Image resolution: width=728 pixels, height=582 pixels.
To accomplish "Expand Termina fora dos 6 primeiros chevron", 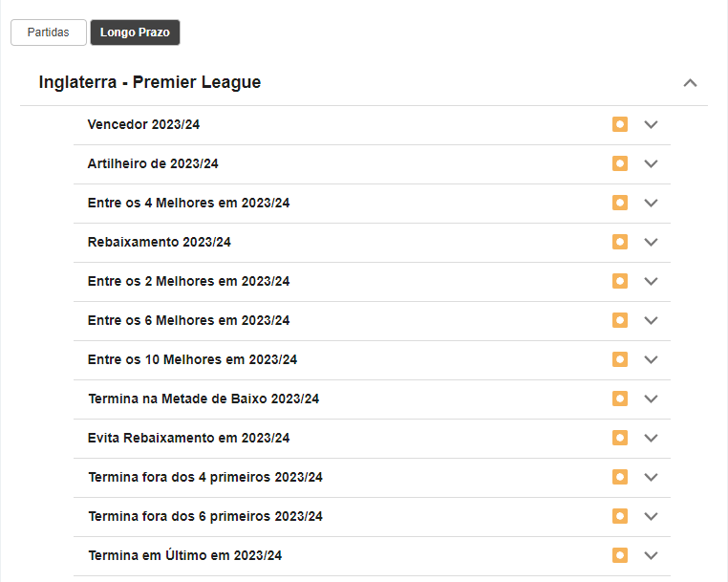I will [x=652, y=516].
